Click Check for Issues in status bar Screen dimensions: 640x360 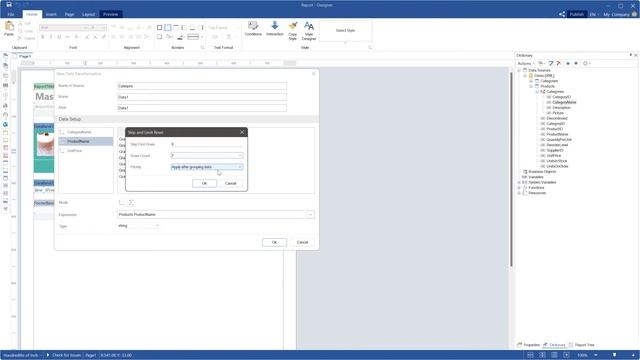coord(63,355)
